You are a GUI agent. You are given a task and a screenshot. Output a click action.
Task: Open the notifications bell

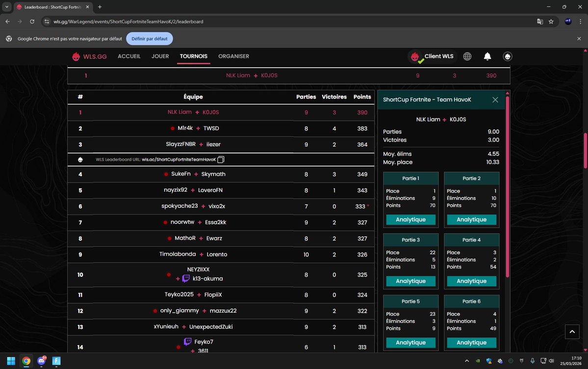[x=487, y=56]
